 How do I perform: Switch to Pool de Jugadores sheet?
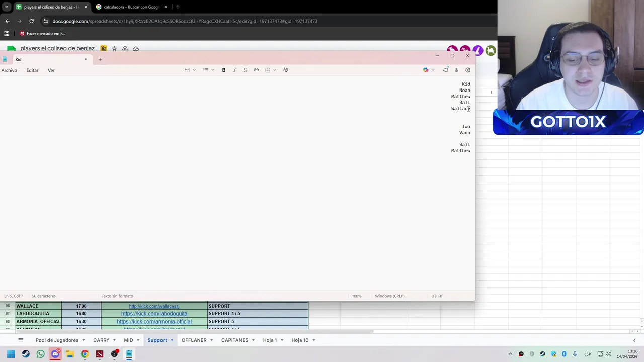(57, 340)
